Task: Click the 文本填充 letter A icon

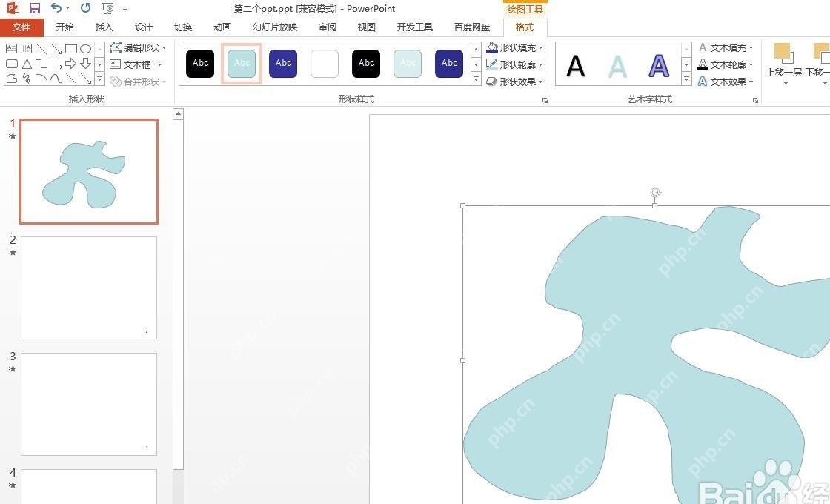Action: pos(703,47)
